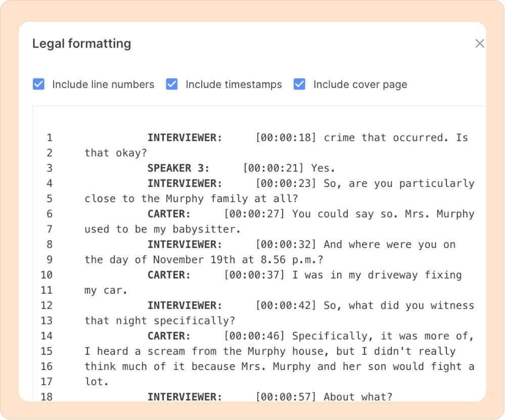Screen dimensions: 505x420
Task: Click text 'the day of November 19th at 8.56 p.m.?'
Action: pos(204,260)
